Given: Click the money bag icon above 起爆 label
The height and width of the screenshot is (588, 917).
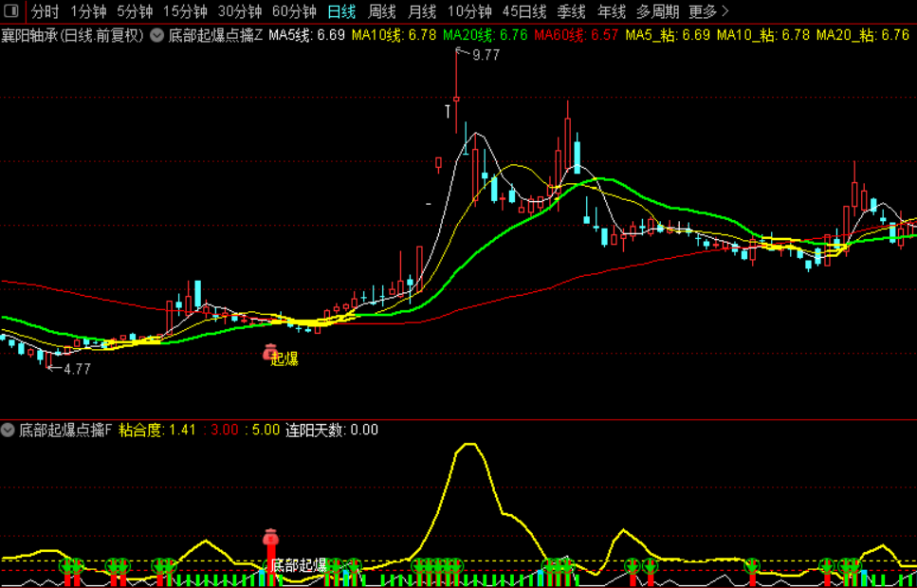Looking at the screenshot, I should tap(269, 351).
